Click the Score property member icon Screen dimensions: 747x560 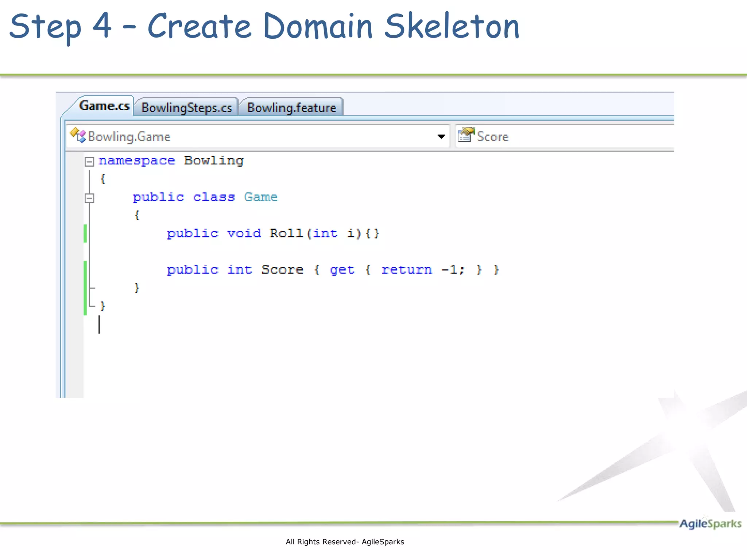[466, 135]
